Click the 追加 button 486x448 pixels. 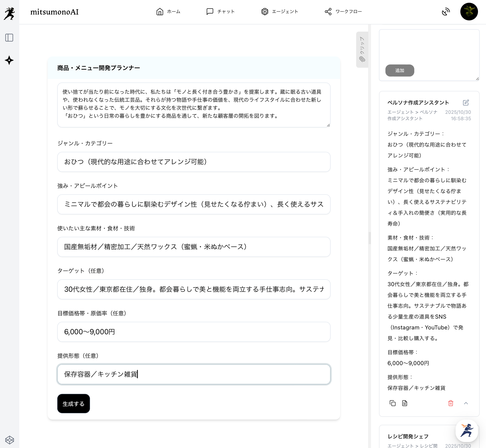[399, 70]
